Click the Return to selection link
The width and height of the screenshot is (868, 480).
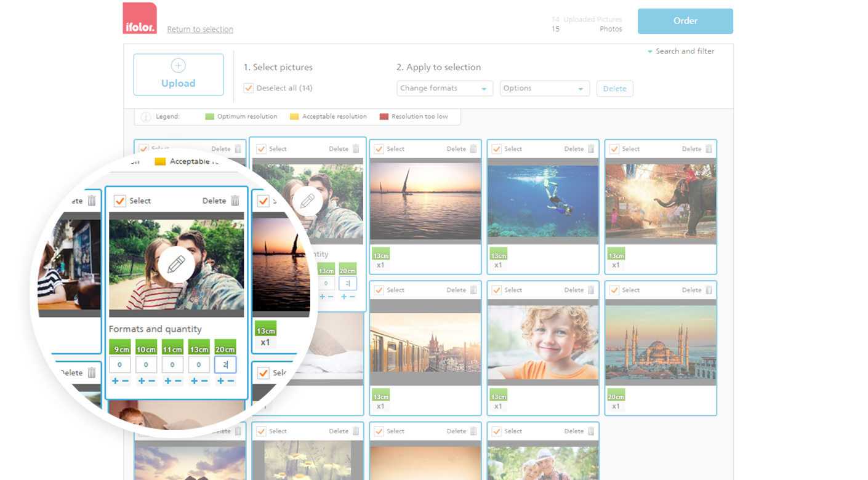pos(200,30)
